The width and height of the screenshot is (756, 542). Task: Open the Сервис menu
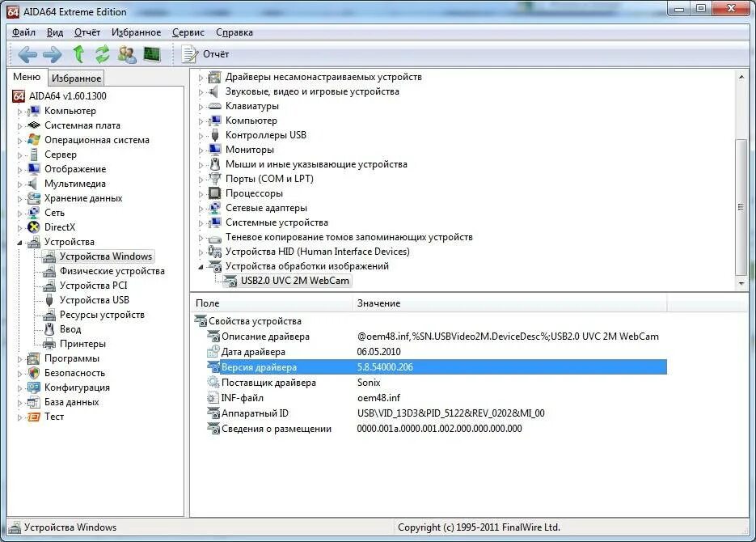click(188, 32)
